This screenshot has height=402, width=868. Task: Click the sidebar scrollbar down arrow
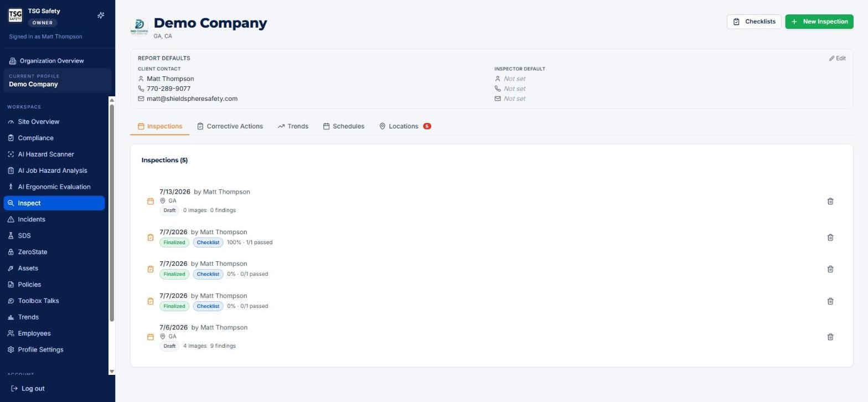[x=112, y=372]
